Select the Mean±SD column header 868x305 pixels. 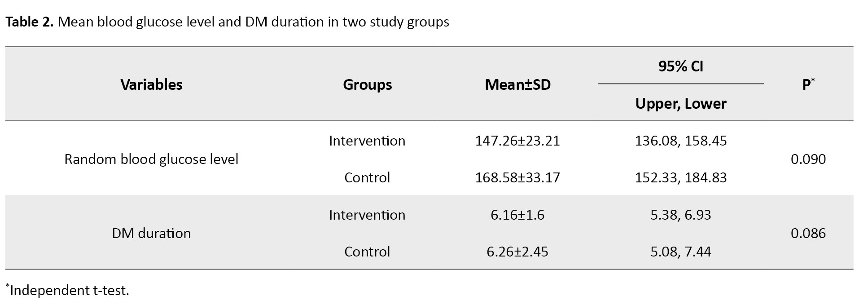pyautogui.click(x=517, y=84)
